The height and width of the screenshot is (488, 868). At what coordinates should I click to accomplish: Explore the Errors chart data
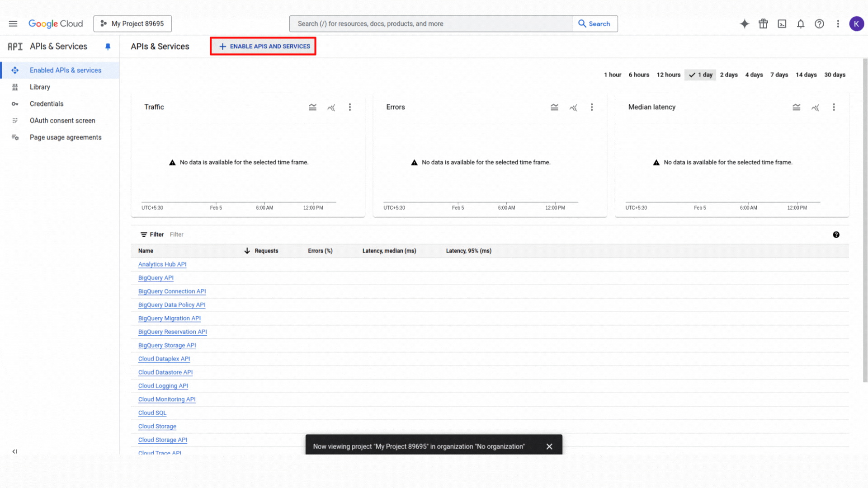573,107
